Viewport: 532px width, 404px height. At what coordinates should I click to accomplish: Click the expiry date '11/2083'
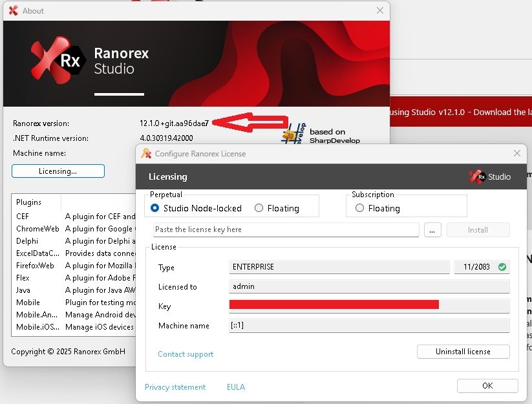point(476,267)
